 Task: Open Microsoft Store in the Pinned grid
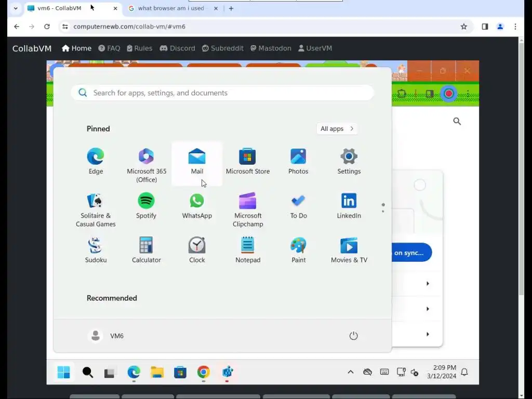248,162
